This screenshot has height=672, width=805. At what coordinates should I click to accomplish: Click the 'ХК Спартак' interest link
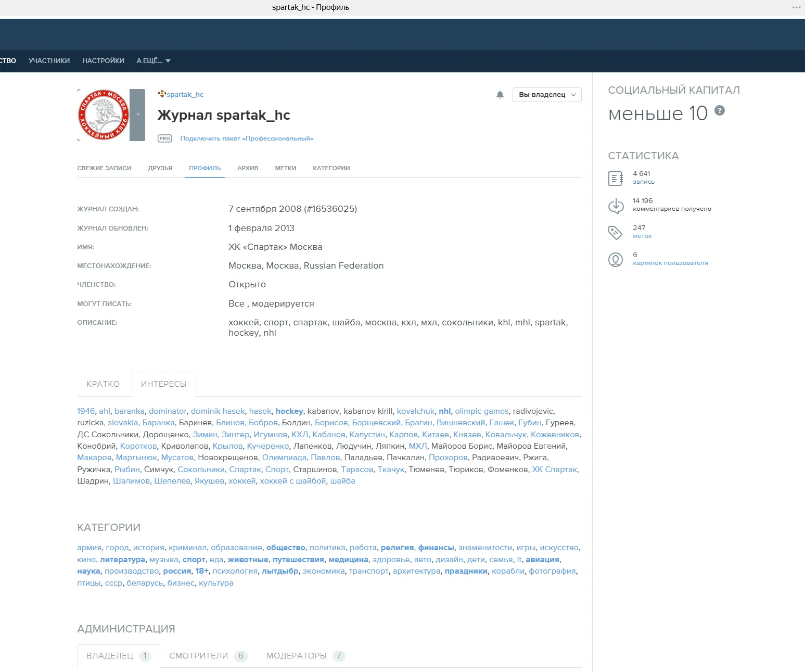pyautogui.click(x=555, y=470)
